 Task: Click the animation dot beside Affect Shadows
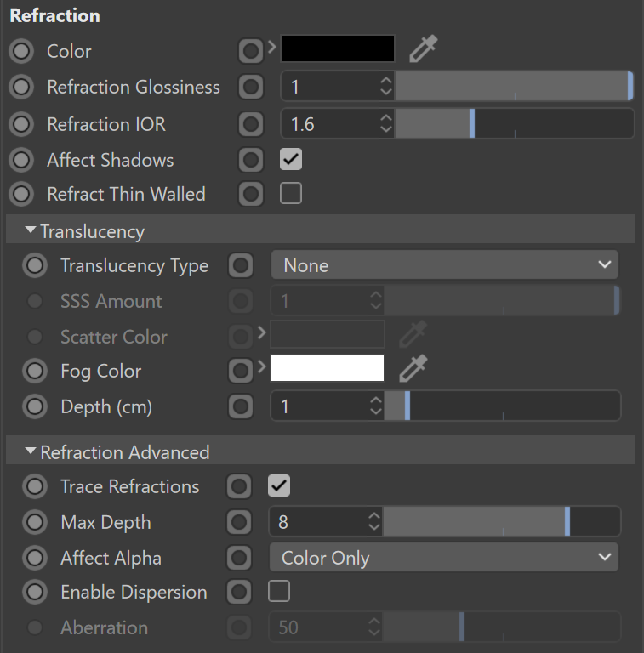click(x=21, y=160)
